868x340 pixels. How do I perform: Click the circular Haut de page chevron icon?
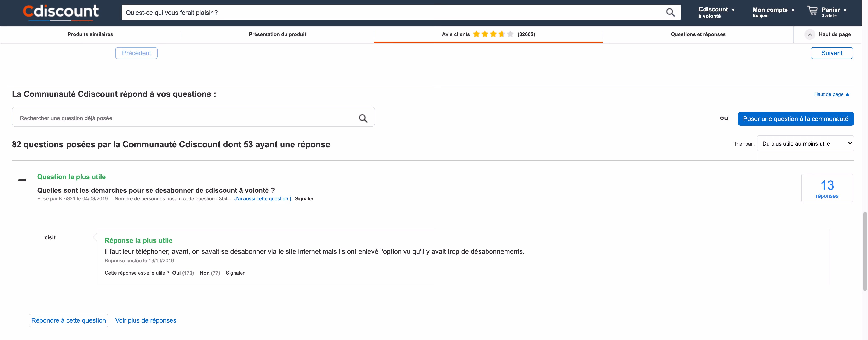810,34
